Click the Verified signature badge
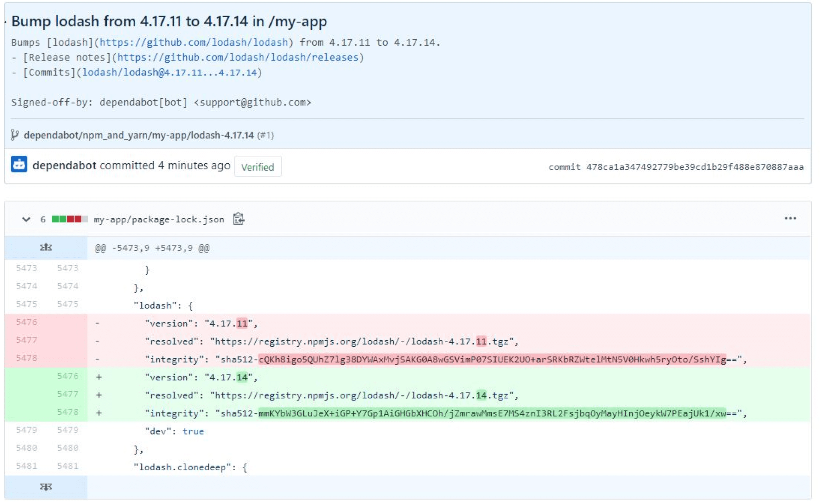The image size is (822, 504). pyautogui.click(x=258, y=167)
